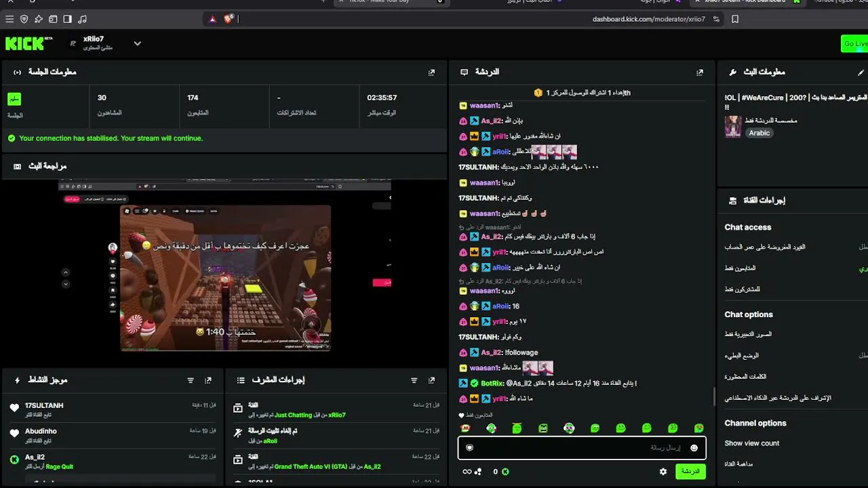Click the Chat options heading
Viewport: 868px width, 488px height.
749,314
